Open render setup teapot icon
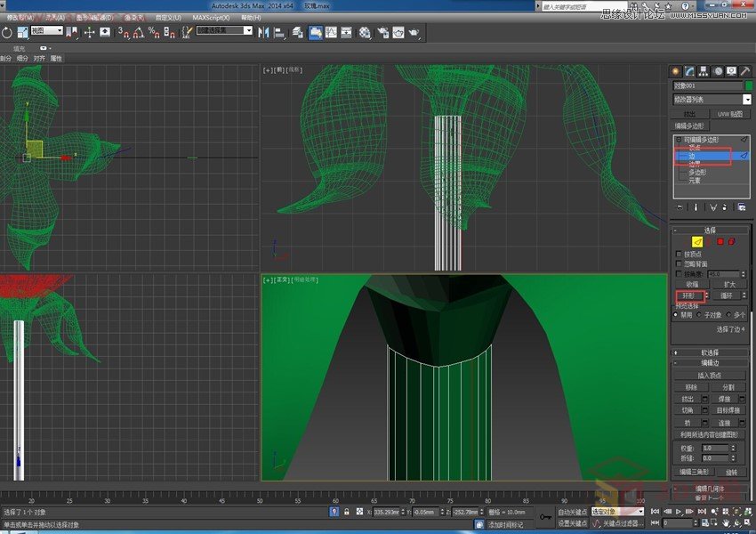Viewport: 756px width, 534px height. 383,32
